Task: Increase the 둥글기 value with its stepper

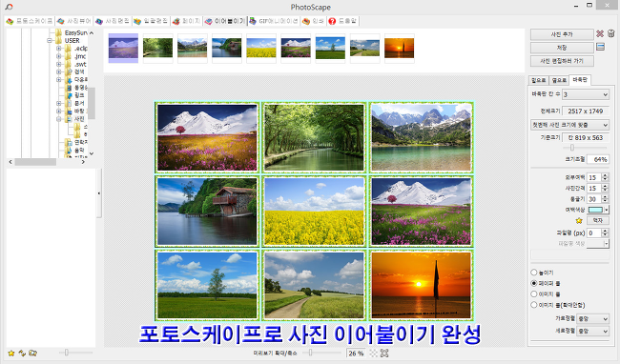Action: coord(605,196)
